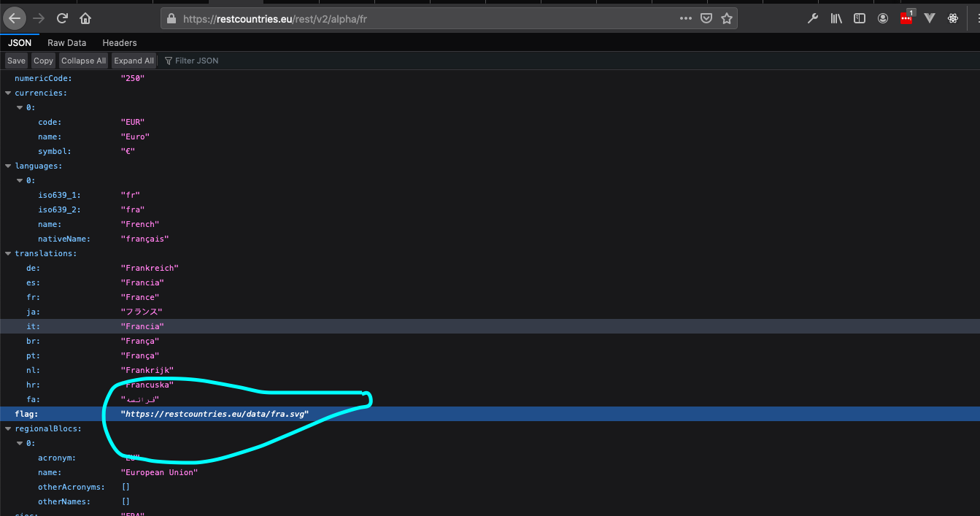The width and height of the screenshot is (980, 516).
Task: Click the Copy button
Action: pos(44,61)
